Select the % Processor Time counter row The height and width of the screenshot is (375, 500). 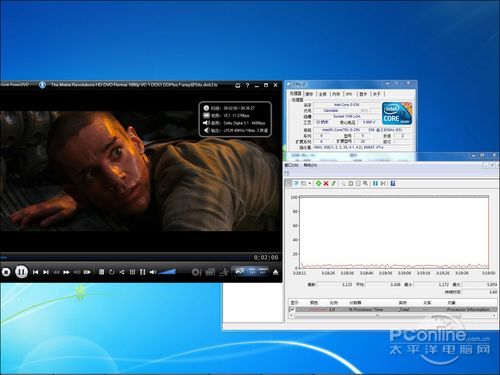(x=393, y=309)
